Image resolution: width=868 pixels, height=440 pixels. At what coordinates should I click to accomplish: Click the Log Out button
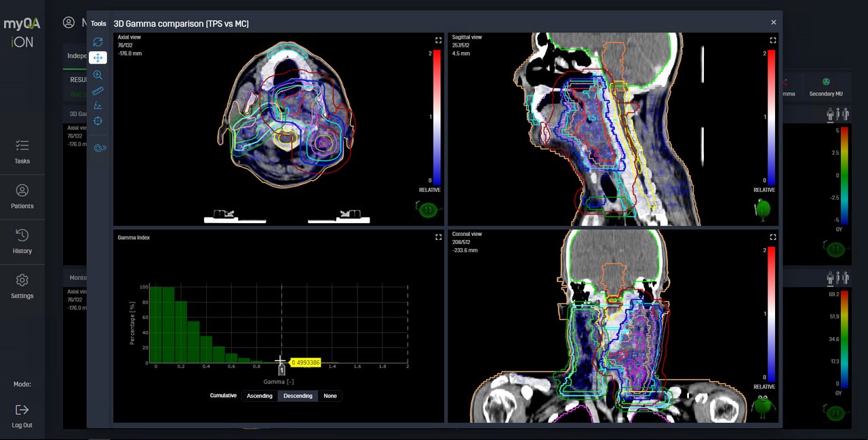pyautogui.click(x=22, y=416)
